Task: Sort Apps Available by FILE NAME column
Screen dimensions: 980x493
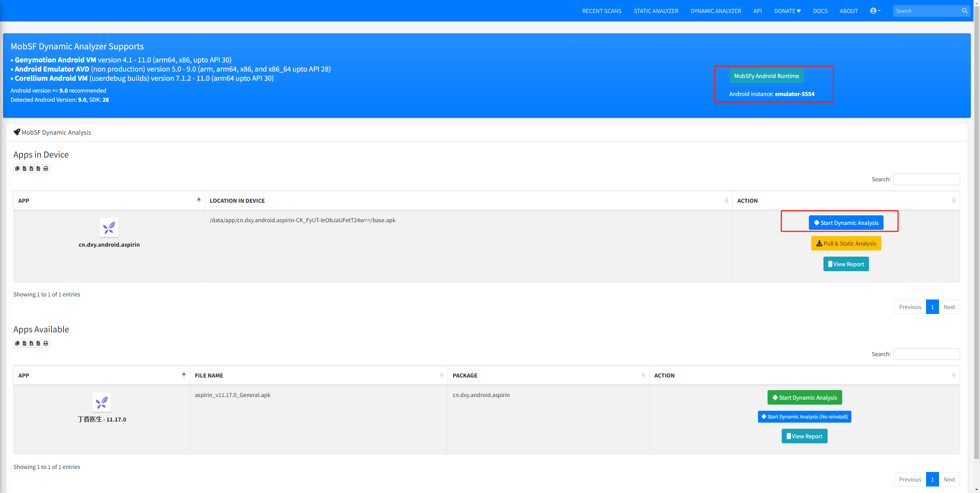Action: coord(319,375)
